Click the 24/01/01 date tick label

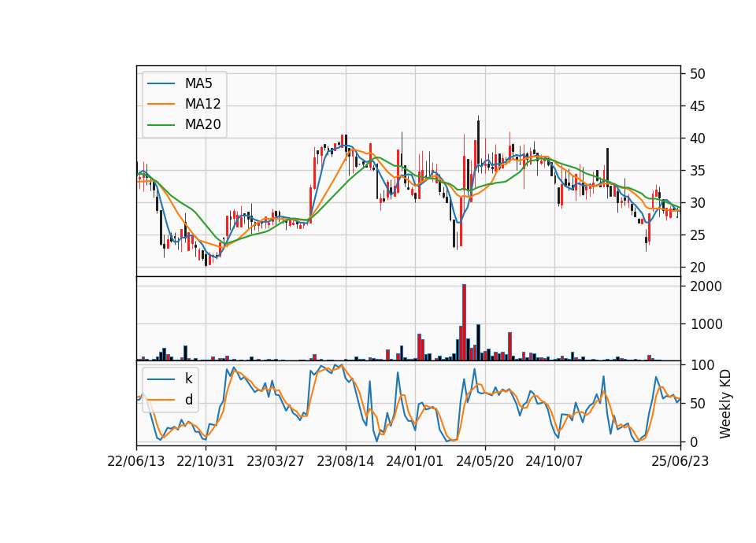415,461
